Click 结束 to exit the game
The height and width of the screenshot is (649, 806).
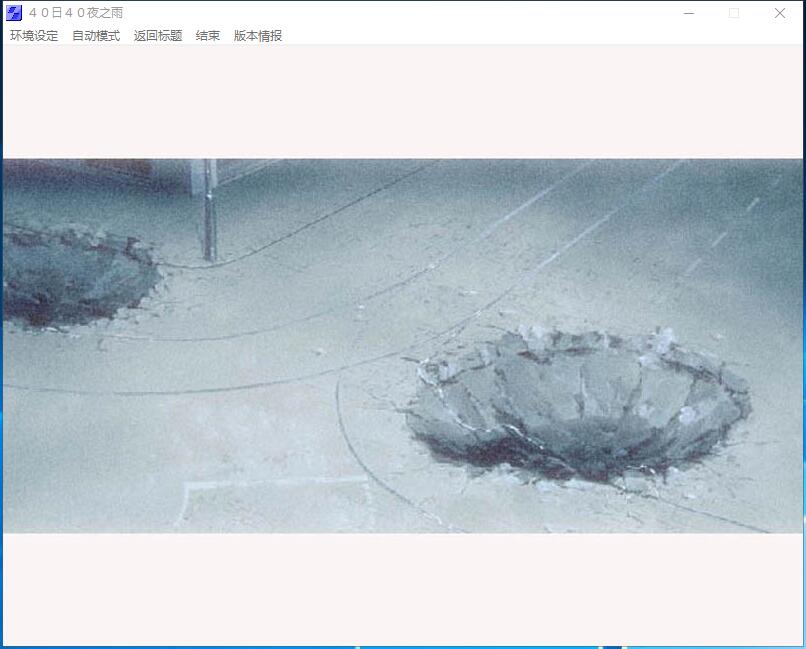207,34
